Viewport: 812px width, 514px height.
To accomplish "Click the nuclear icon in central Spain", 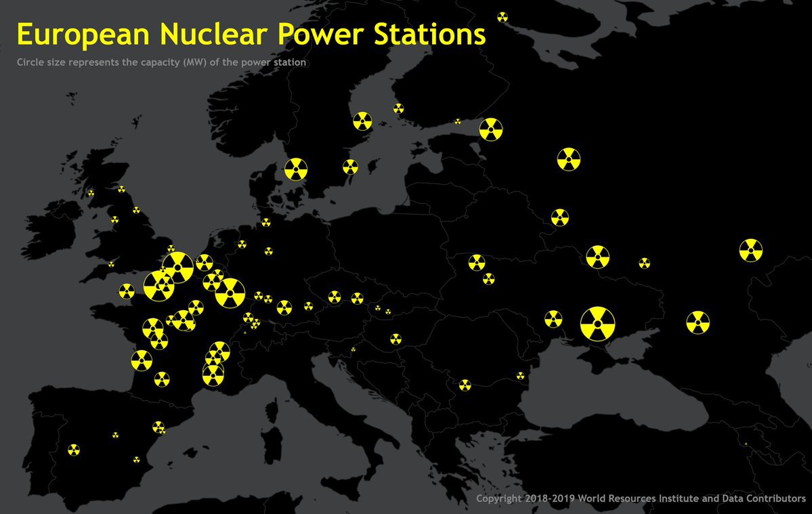I will [x=115, y=435].
